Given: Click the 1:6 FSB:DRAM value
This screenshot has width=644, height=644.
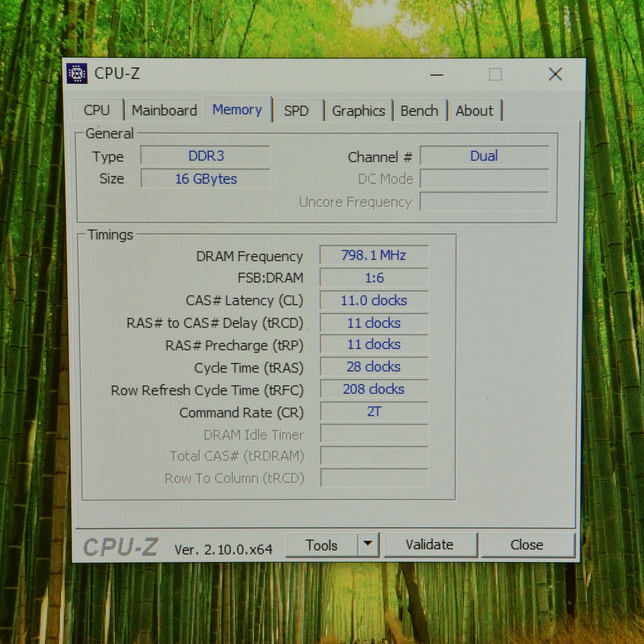Looking at the screenshot, I should 374,278.
